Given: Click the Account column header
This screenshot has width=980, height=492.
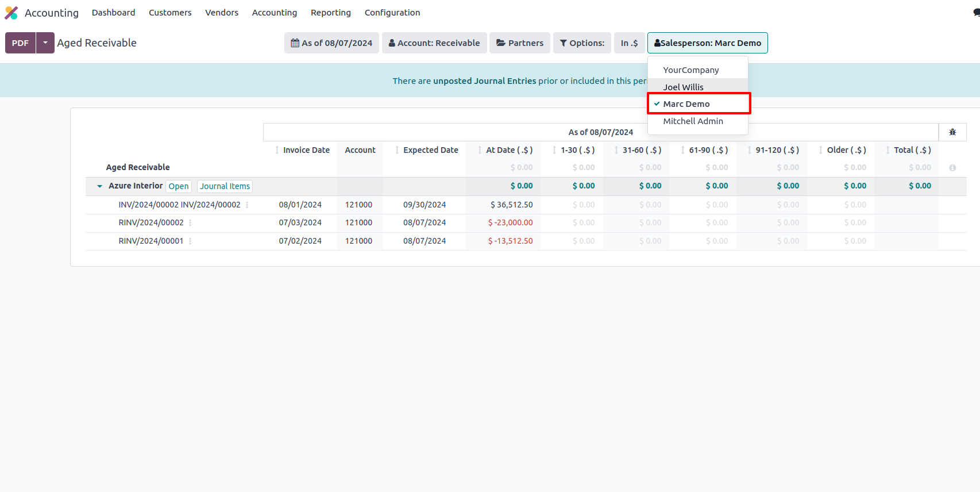Looking at the screenshot, I should tap(360, 150).
